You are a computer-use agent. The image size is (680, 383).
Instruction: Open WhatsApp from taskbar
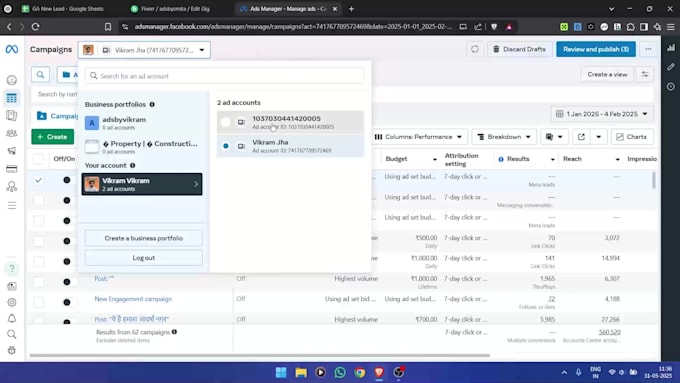tap(340, 373)
